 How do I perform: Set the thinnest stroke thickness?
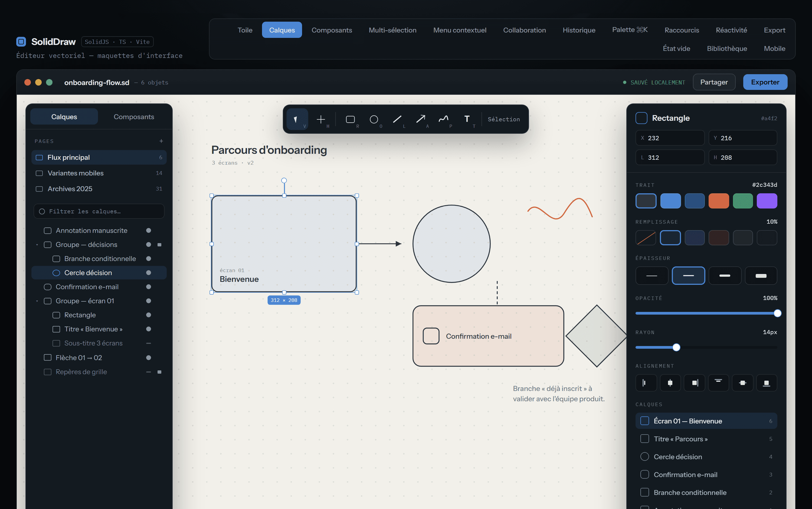(652, 276)
